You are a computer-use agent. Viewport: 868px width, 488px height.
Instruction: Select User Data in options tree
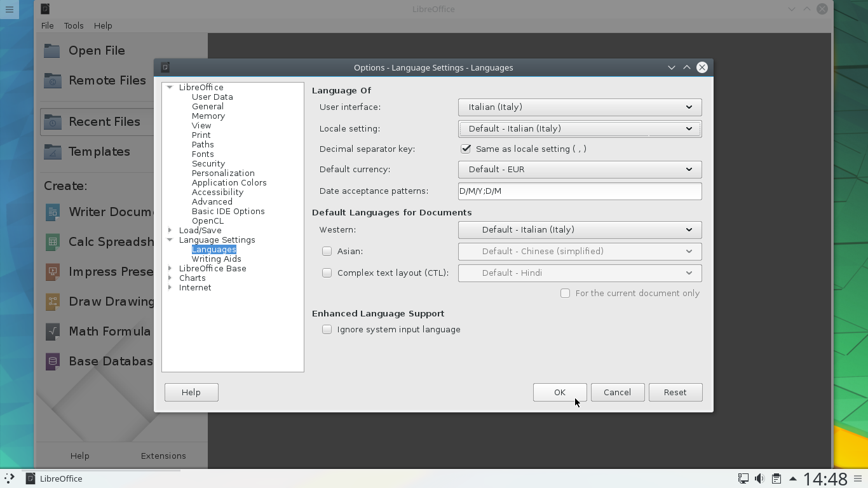click(212, 97)
